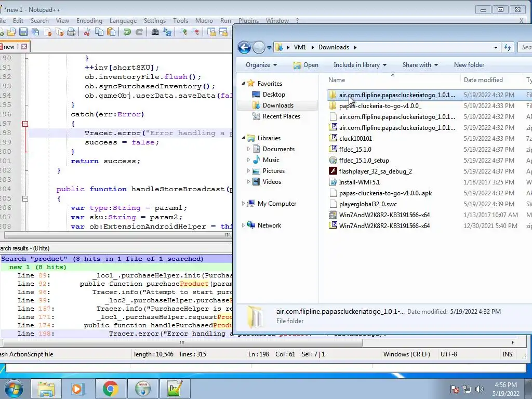
Task: Save the current Notepad++ document
Action: (x=23, y=32)
